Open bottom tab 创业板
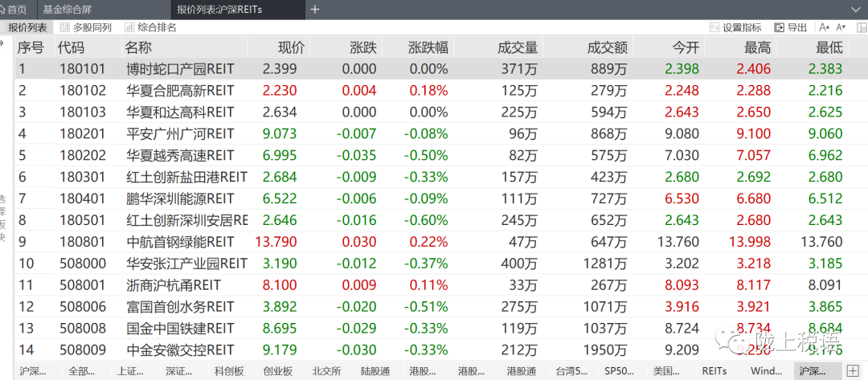Viewport: 868px width, 380px height. [x=278, y=370]
